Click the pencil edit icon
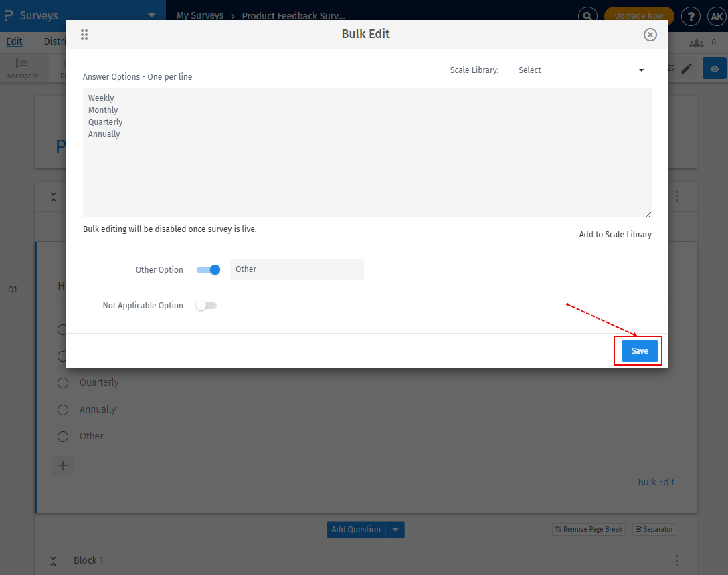728x575 pixels. point(686,68)
